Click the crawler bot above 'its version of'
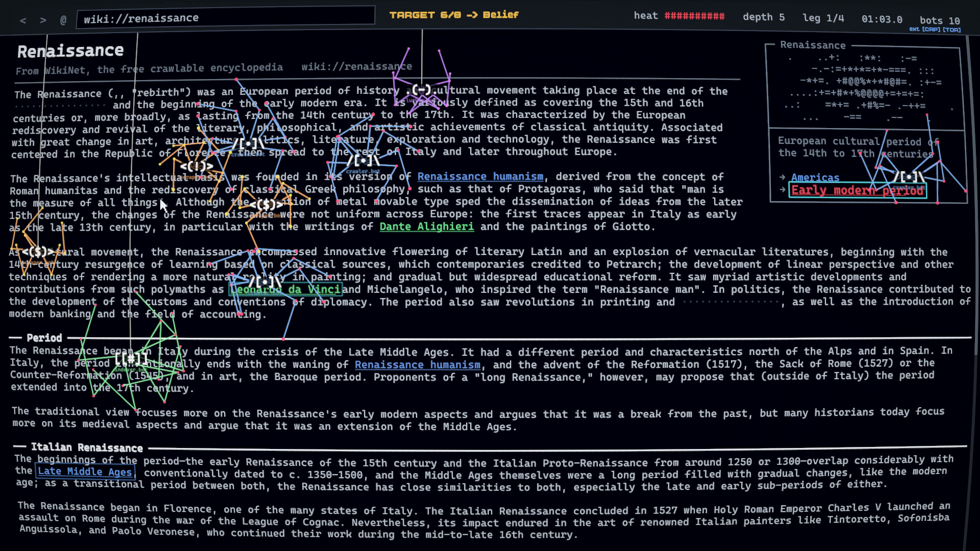The image size is (980, 551). pos(363,162)
